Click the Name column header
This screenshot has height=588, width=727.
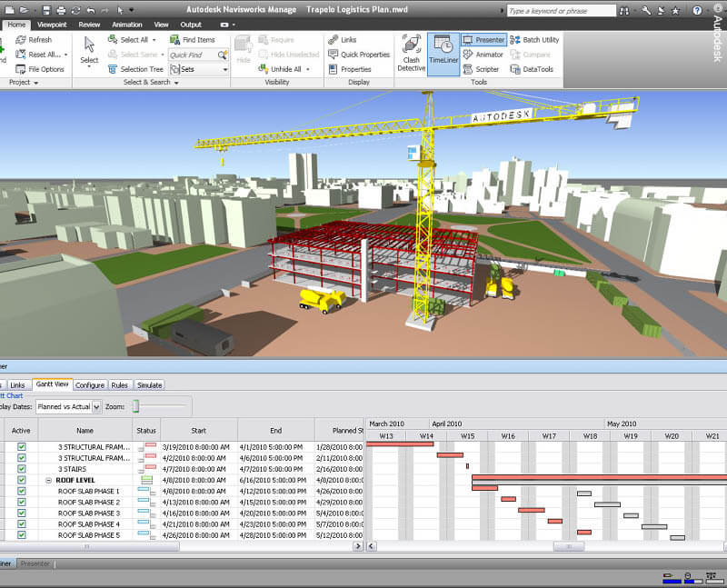(x=85, y=431)
